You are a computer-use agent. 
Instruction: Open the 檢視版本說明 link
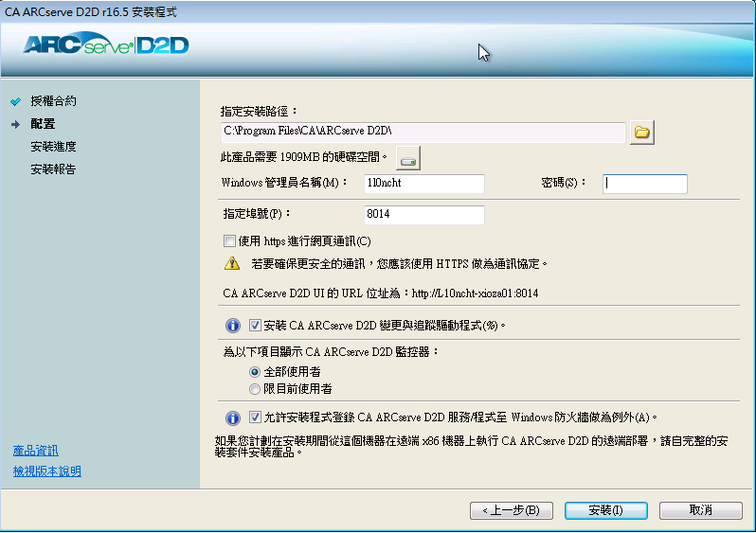(47, 471)
